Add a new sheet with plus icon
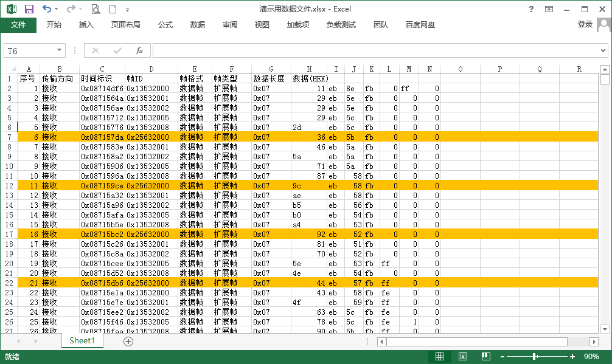 pyautogui.click(x=128, y=342)
